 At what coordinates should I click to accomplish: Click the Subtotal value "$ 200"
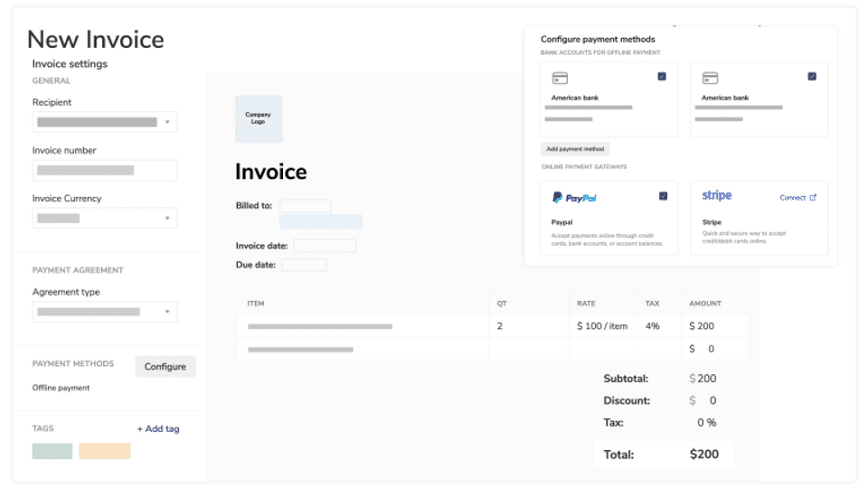point(703,379)
